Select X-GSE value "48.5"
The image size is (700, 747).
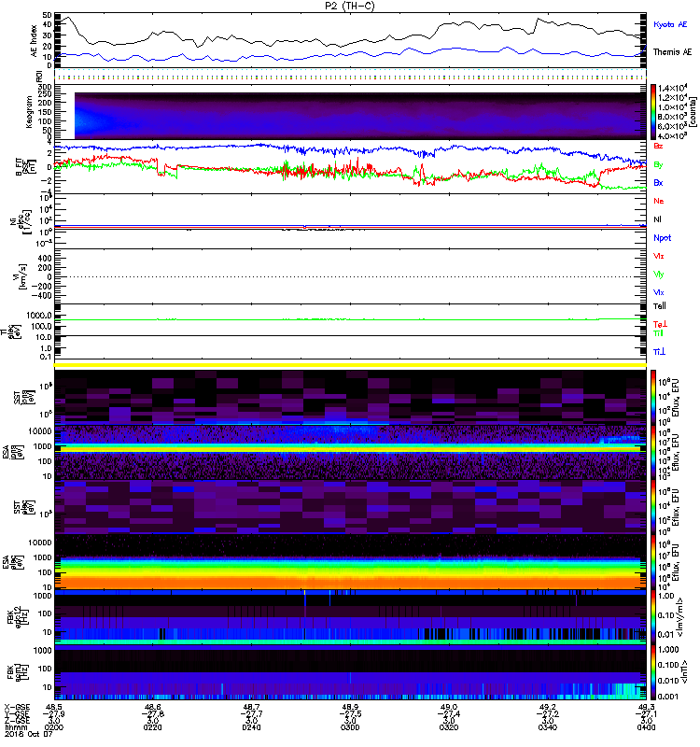[x=54, y=707]
